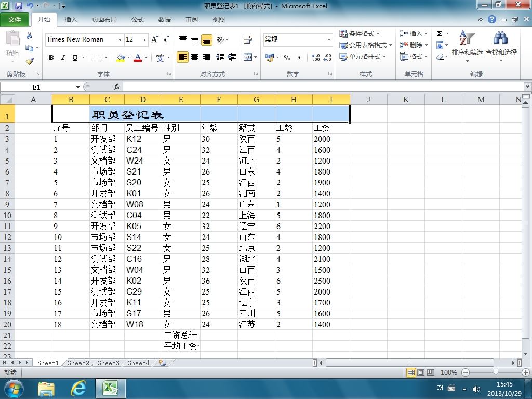Expand the formula bar
This screenshot has height=399, width=532.
(527, 87)
